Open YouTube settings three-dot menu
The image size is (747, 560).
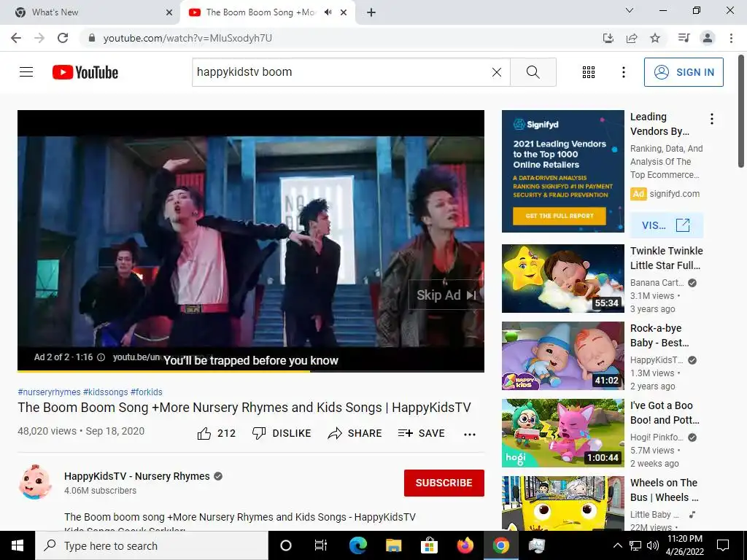pos(624,72)
